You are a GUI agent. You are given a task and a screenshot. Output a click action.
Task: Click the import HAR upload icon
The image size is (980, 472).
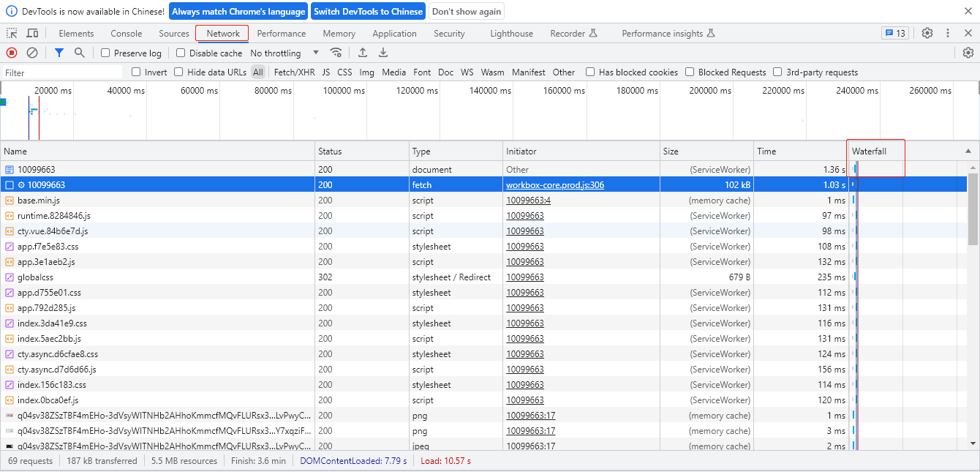click(x=362, y=53)
